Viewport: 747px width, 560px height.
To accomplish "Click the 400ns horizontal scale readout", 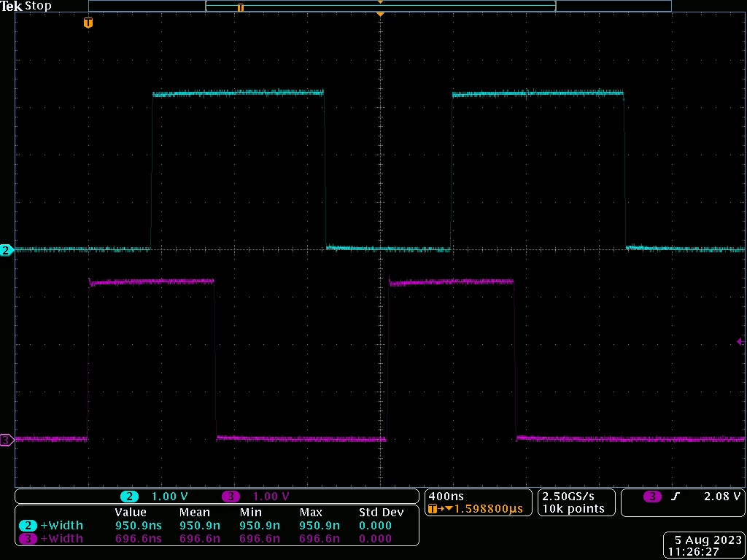I will [446, 496].
